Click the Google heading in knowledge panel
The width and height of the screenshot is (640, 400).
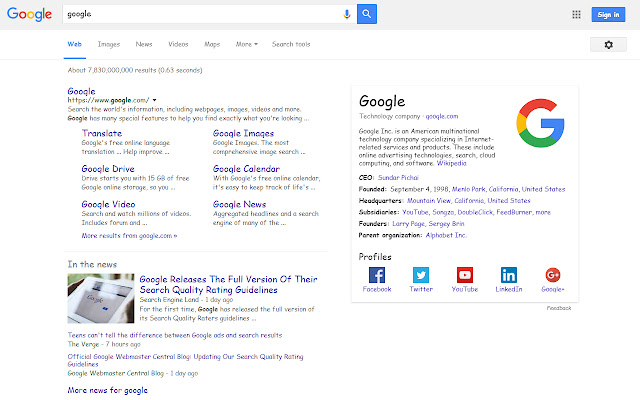382,102
